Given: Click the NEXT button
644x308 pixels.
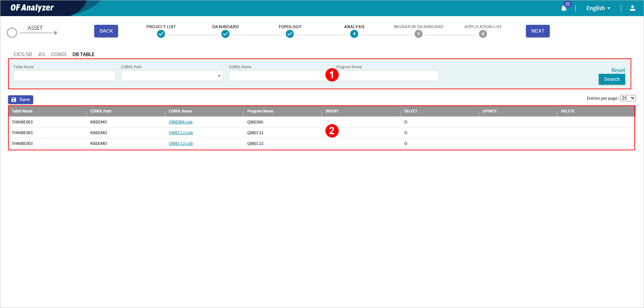Looking at the screenshot, I should [538, 31].
